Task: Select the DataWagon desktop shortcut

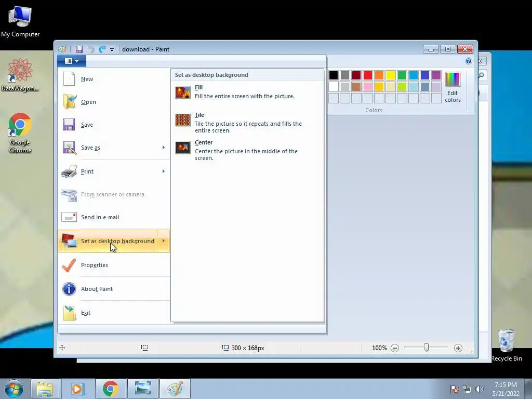Action: pyautogui.click(x=20, y=75)
